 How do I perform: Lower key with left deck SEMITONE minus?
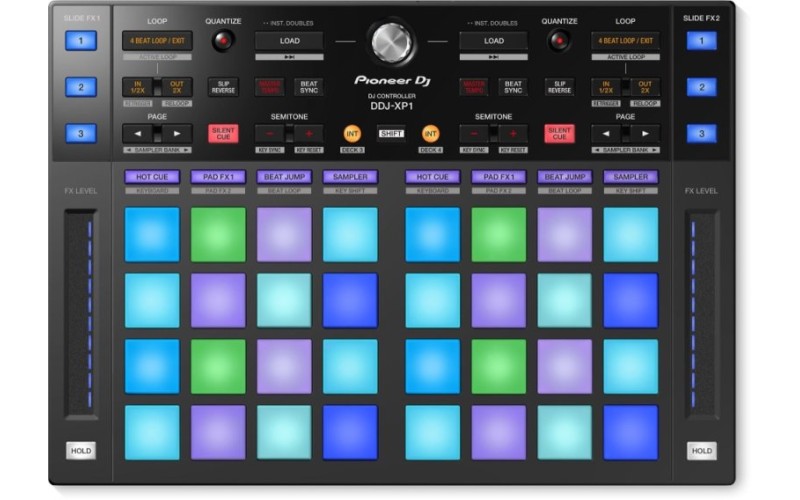click(269, 134)
